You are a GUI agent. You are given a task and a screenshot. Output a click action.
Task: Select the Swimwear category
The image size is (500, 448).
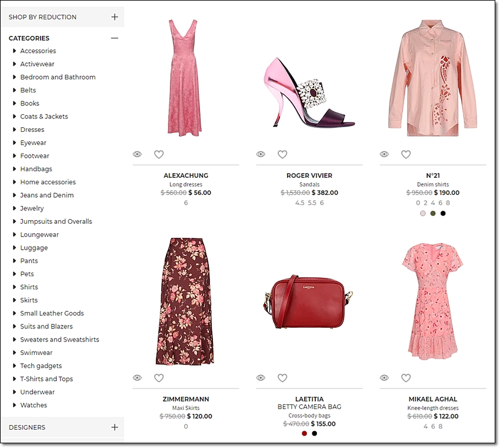coord(36,353)
